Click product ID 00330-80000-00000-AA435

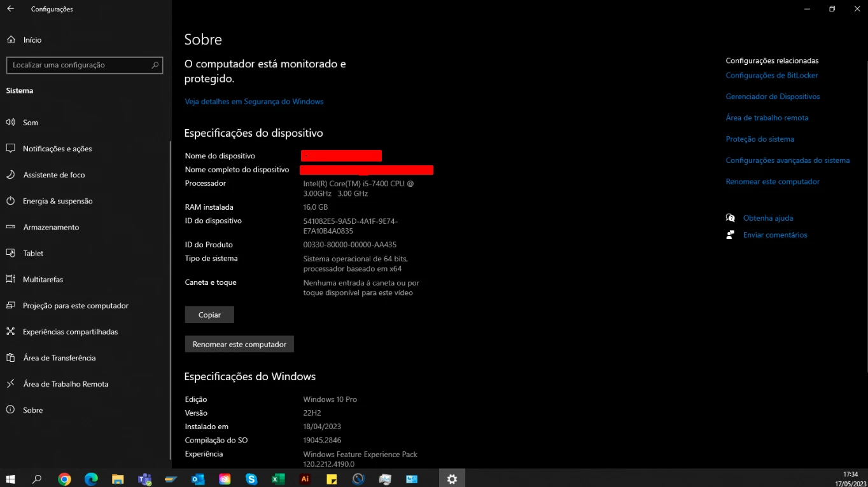click(350, 245)
